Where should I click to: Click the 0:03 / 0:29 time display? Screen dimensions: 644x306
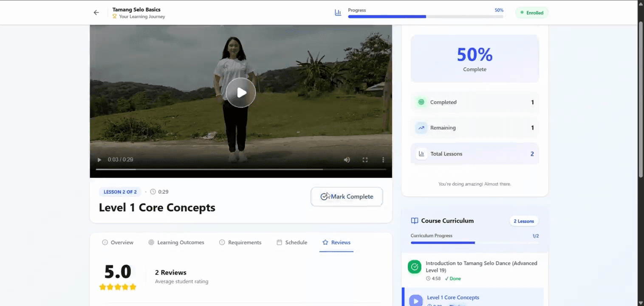120,160
